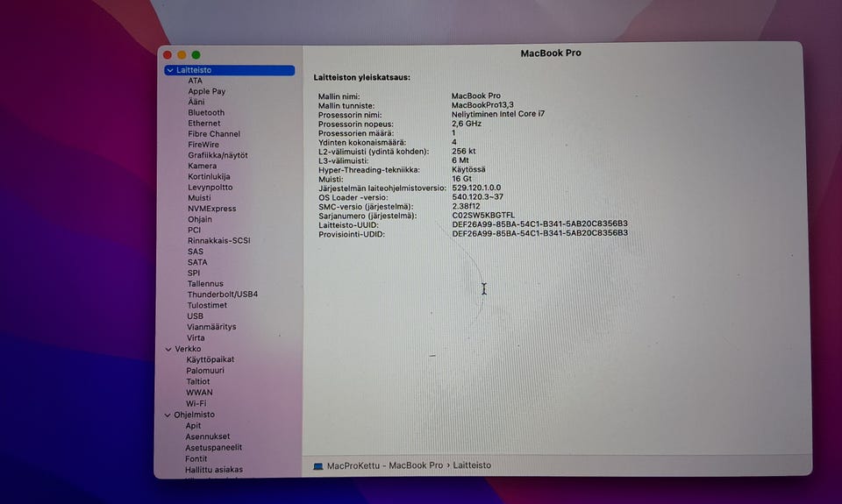Click Laitteisto in the path bar
The width and height of the screenshot is (842, 504).
pyautogui.click(x=472, y=465)
